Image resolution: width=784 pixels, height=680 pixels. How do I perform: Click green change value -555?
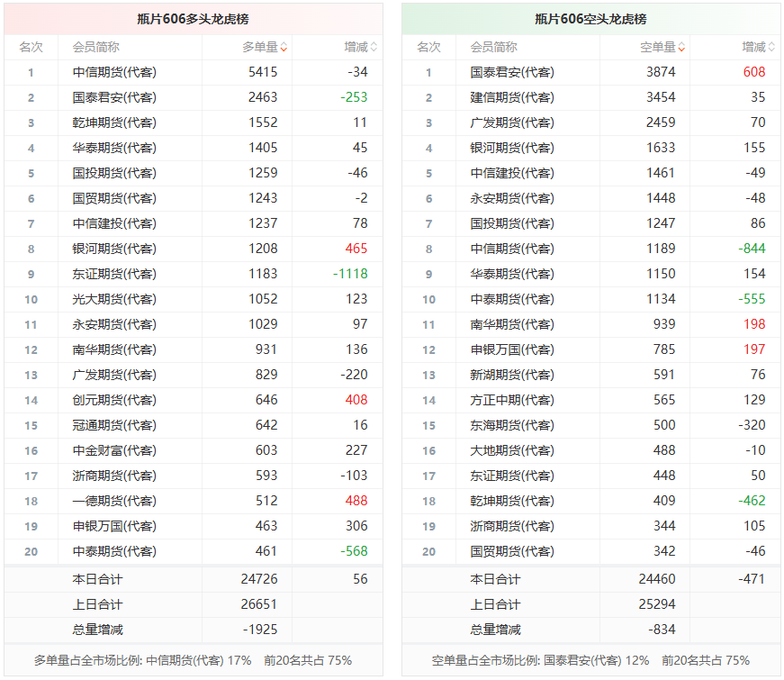(752, 299)
